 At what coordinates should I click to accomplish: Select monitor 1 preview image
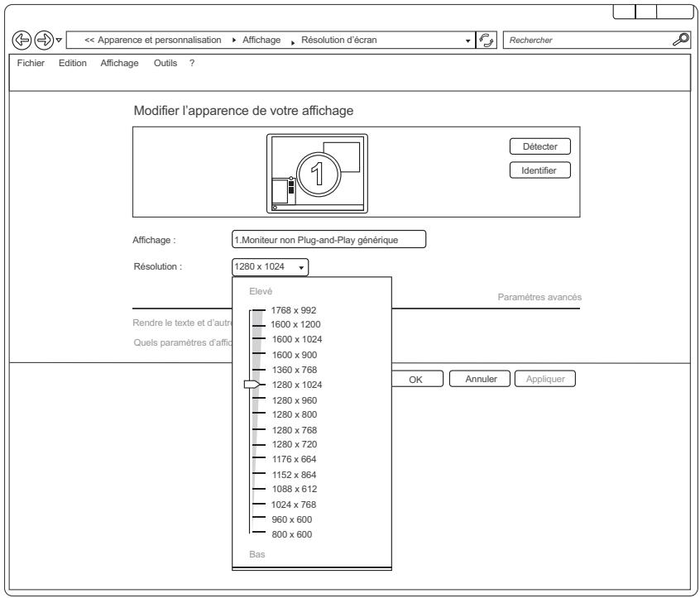tap(318, 172)
